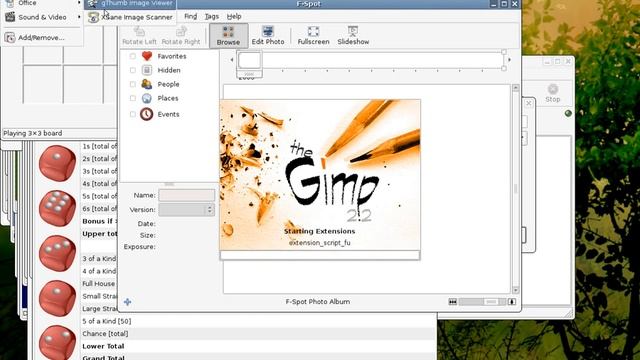The width and height of the screenshot is (640, 360).
Task: Click the green status indicator in background window
Action: click(568, 113)
